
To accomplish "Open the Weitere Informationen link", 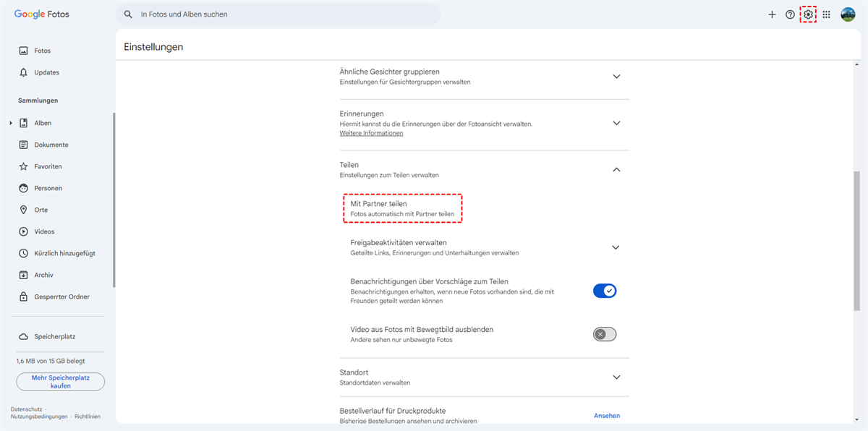I will 371,133.
